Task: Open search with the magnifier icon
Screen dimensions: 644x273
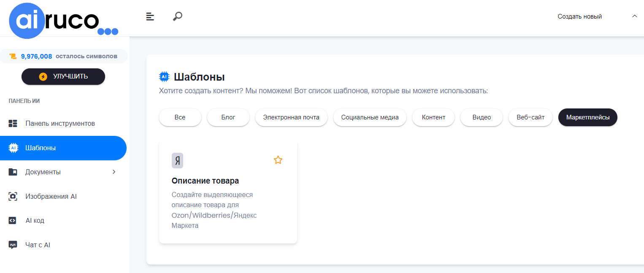Action: 178,16
